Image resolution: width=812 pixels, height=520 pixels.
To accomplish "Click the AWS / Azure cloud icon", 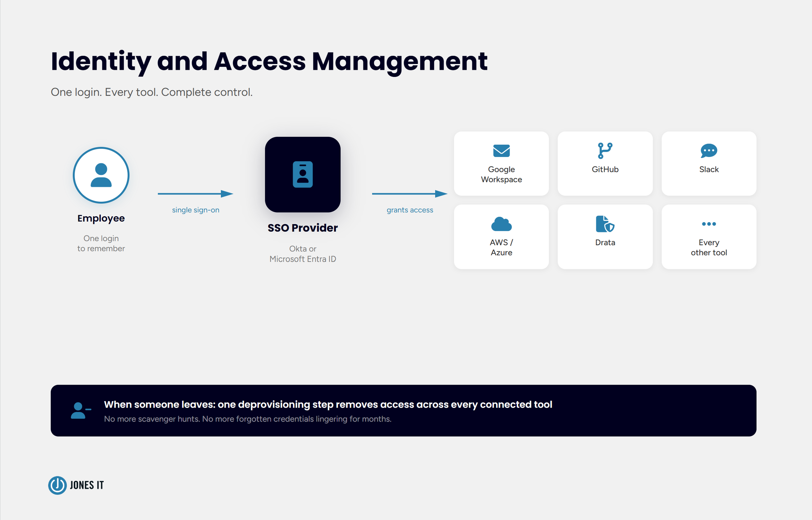I will (x=501, y=224).
